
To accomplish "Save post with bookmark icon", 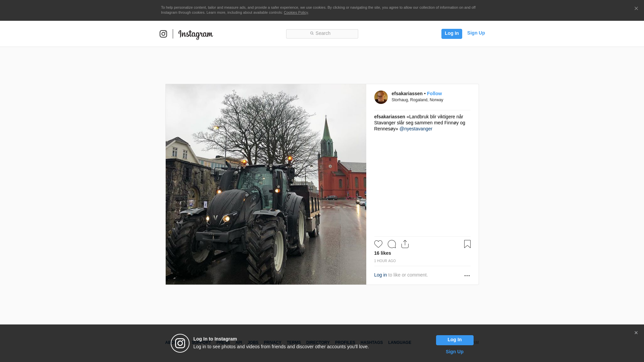I will (x=467, y=244).
